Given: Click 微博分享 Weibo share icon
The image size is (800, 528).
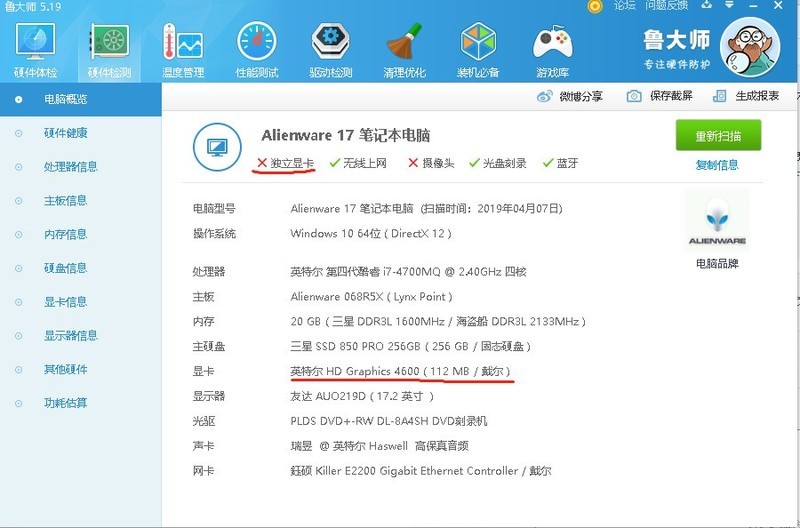Looking at the screenshot, I should click(545, 96).
